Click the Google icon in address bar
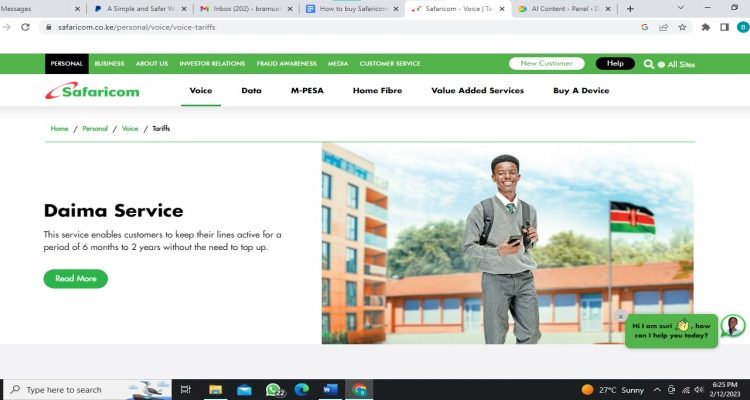The image size is (750, 400). (x=645, y=27)
